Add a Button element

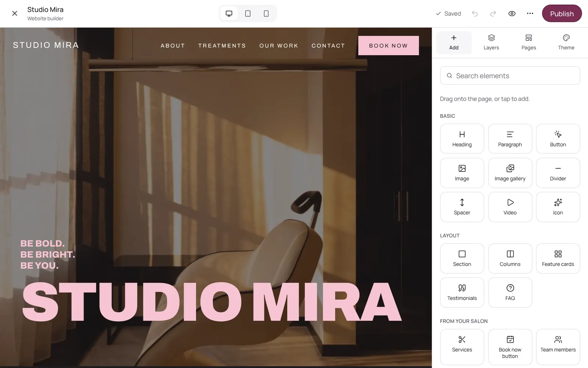click(x=558, y=139)
